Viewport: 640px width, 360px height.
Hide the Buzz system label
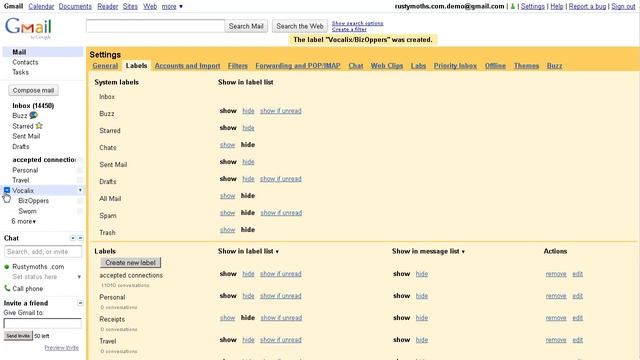pyautogui.click(x=248, y=111)
